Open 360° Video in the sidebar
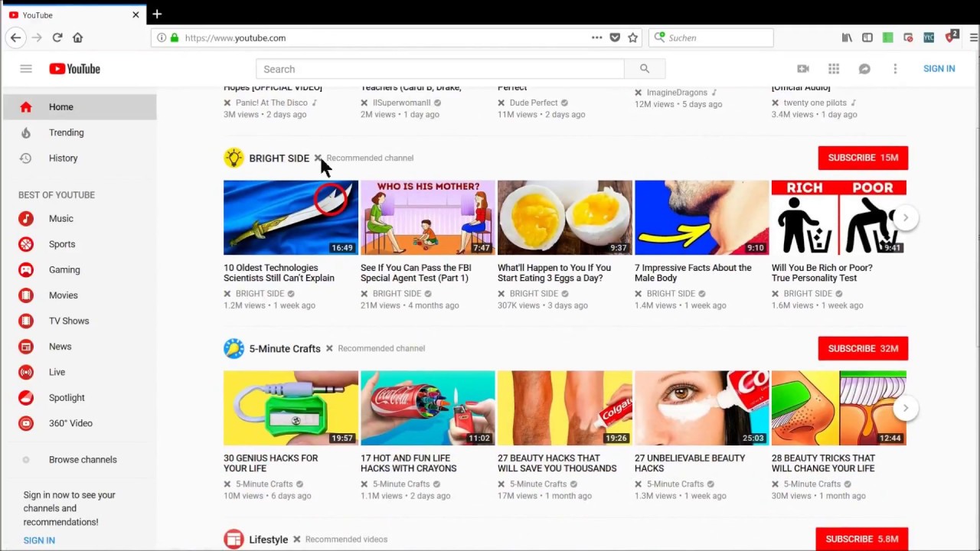The height and width of the screenshot is (551, 980). (x=80, y=423)
